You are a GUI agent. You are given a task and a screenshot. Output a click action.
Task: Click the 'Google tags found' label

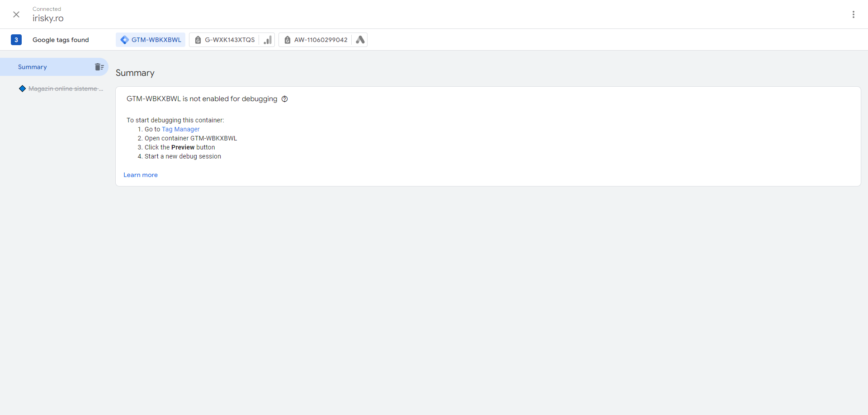[61, 40]
